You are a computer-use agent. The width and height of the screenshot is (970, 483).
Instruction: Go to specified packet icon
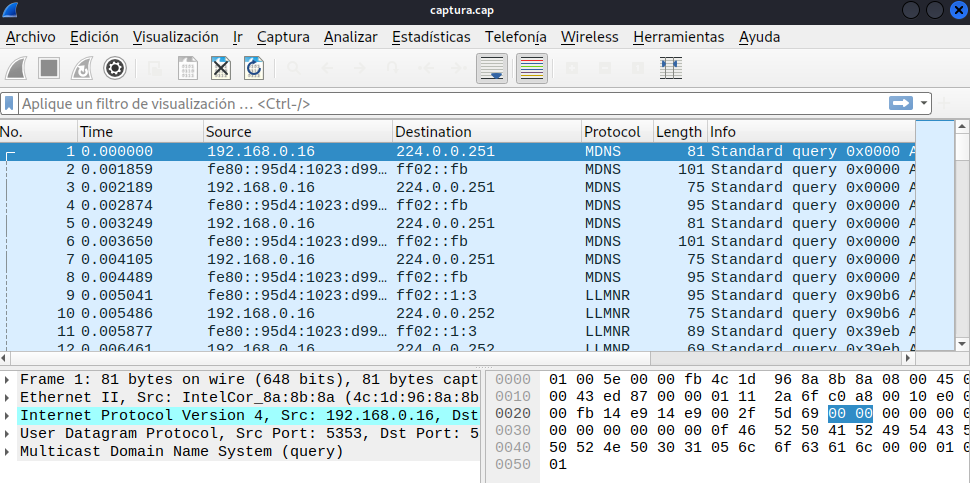[x=392, y=68]
